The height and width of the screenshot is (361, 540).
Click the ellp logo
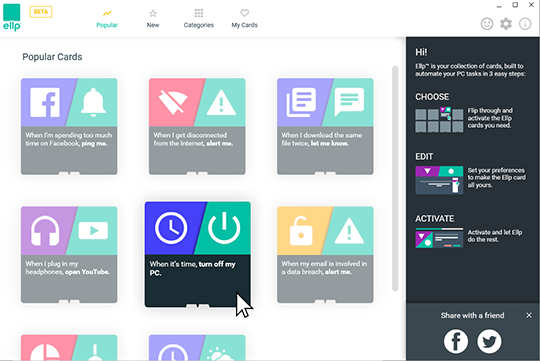(x=12, y=18)
